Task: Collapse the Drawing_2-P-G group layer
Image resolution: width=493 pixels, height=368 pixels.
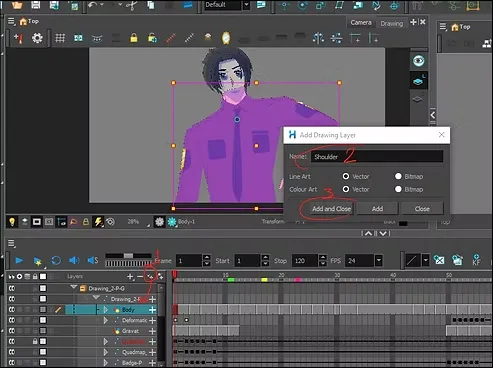Action: click(x=73, y=288)
